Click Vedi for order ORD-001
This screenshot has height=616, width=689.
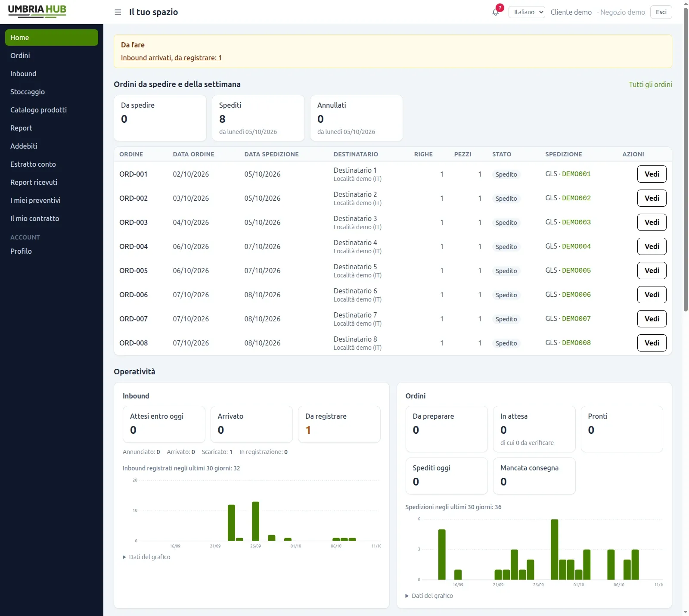[x=652, y=174]
